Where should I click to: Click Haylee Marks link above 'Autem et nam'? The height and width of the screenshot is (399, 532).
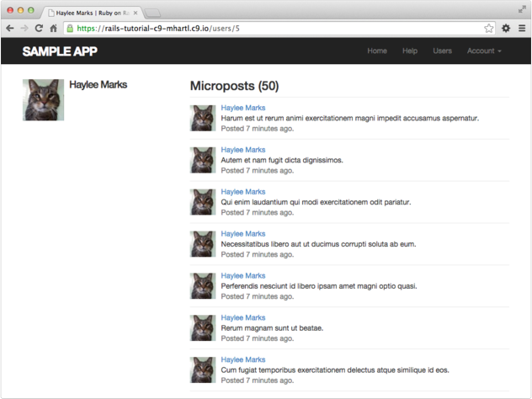coord(243,150)
